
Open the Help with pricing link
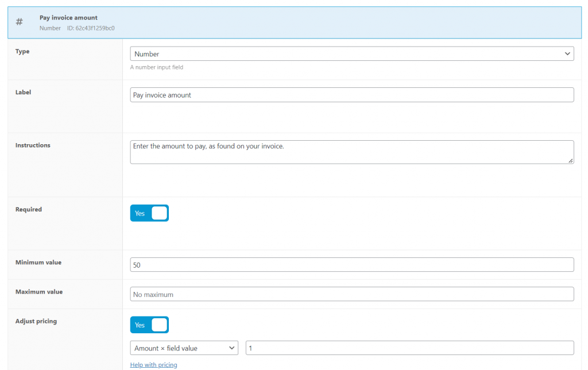click(x=153, y=364)
